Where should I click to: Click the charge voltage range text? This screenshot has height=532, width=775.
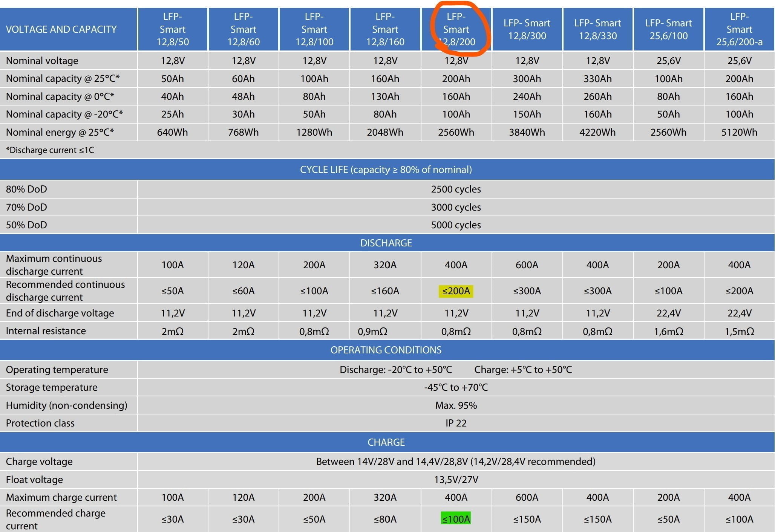pos(456,462)
